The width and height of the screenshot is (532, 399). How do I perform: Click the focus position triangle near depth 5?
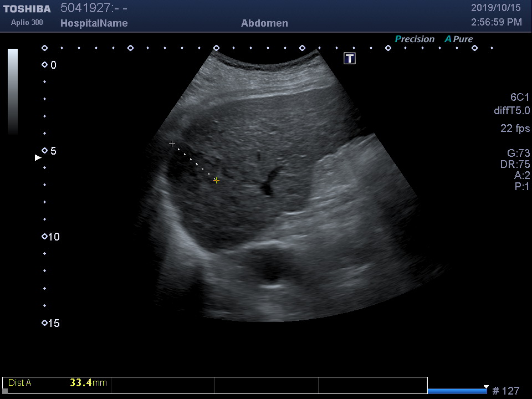38,158
